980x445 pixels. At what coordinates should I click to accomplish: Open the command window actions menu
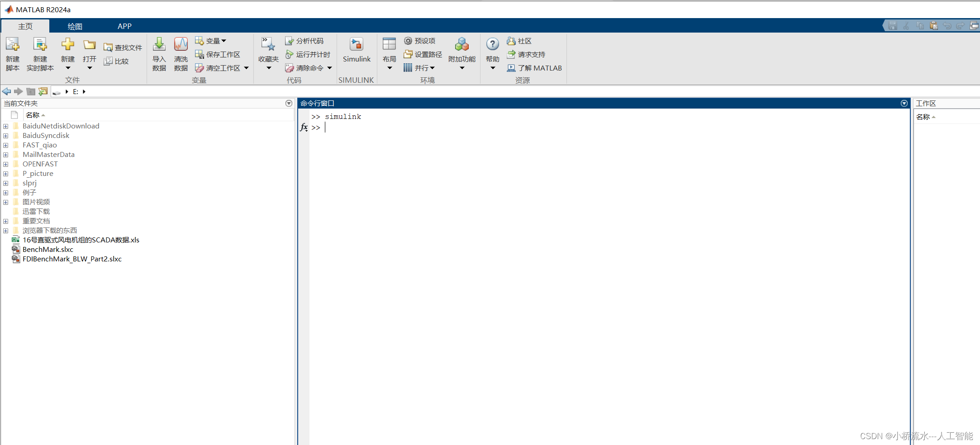click(x=904, y=104)
